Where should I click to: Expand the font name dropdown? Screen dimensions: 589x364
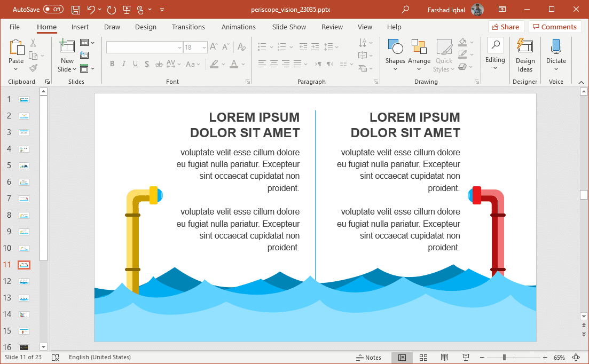(179, 48)
